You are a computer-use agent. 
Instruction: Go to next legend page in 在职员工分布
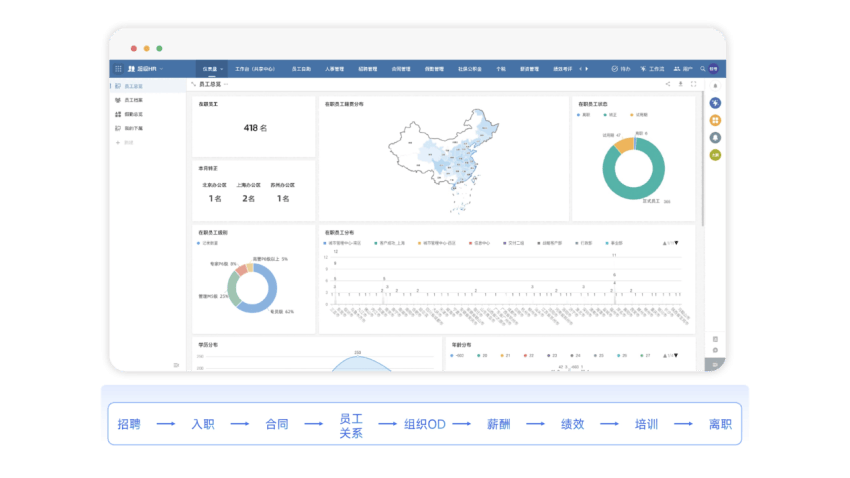[677, 243]
